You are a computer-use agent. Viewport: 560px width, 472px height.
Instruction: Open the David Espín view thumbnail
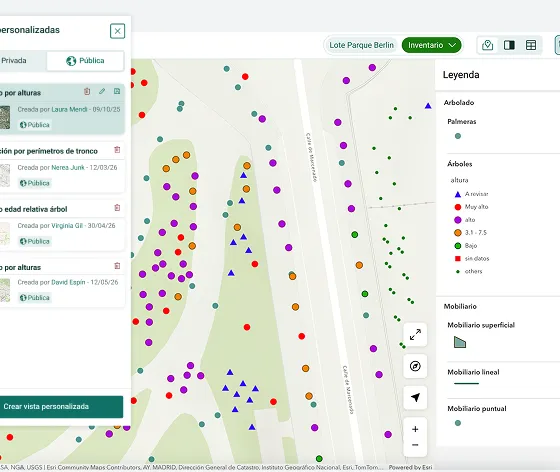pos(5,290)
